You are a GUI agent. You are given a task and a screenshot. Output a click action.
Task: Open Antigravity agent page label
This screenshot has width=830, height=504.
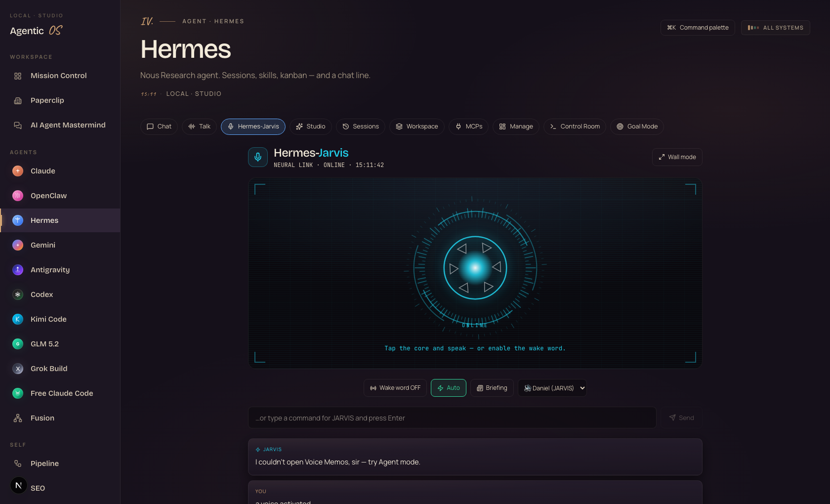tap(50, 270)
